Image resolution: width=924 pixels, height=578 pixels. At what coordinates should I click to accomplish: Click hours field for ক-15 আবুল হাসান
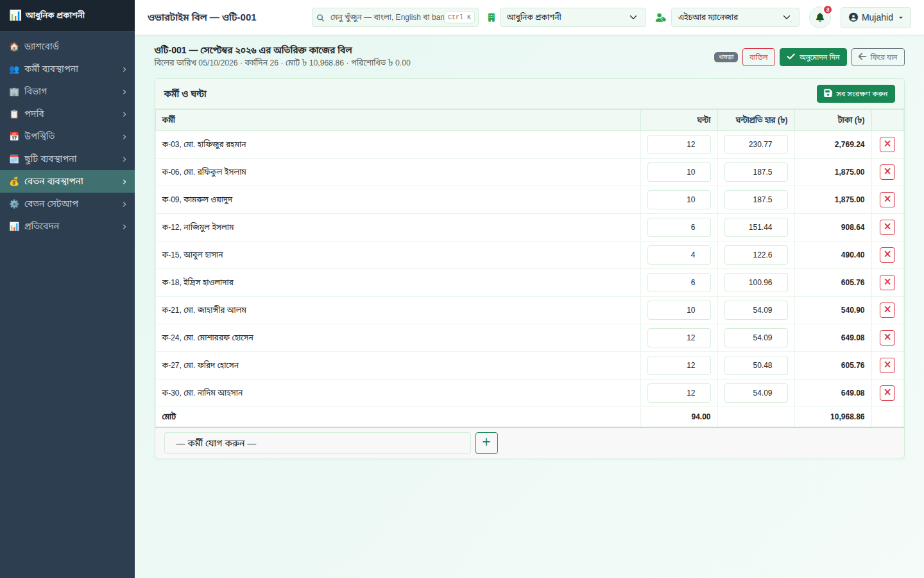point(679,255)
